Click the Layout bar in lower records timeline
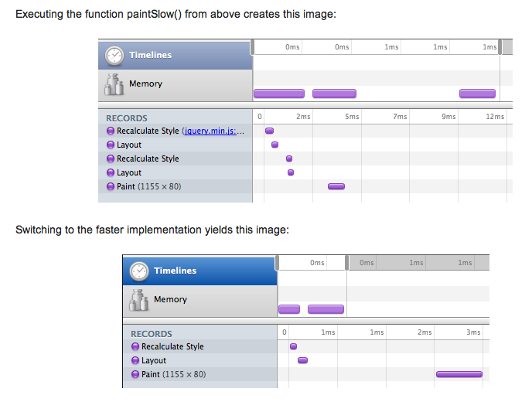 [302, 360]
